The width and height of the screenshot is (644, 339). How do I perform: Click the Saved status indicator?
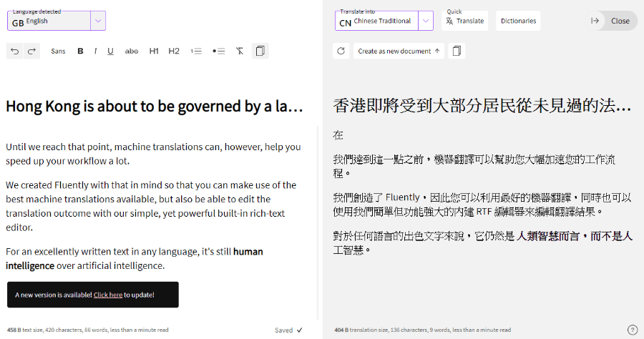tap(288, 330)
